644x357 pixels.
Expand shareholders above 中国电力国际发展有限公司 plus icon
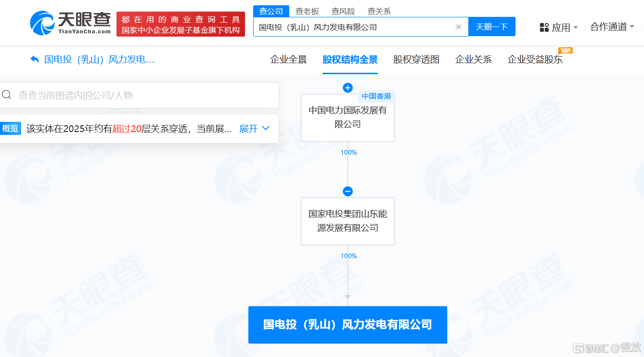[x=348, y=88]
